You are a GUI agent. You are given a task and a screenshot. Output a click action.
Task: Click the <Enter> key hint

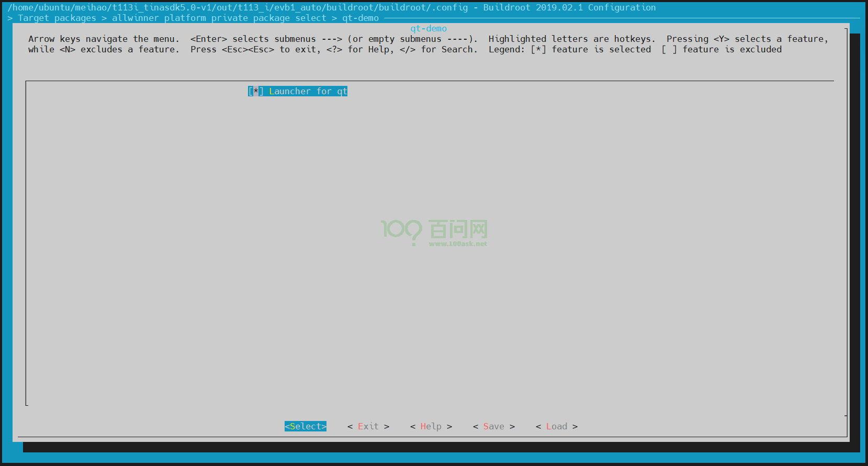point(208,39)
